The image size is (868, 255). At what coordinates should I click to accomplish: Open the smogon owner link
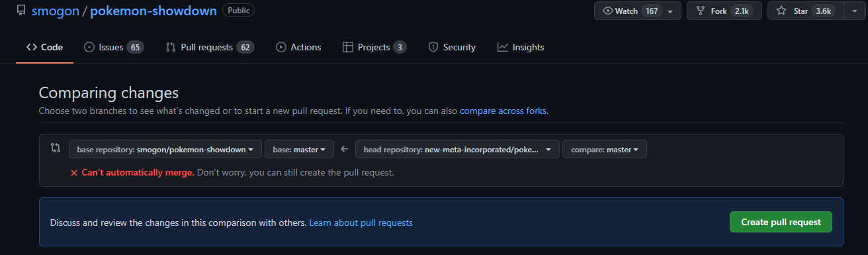tap(55, 11)
